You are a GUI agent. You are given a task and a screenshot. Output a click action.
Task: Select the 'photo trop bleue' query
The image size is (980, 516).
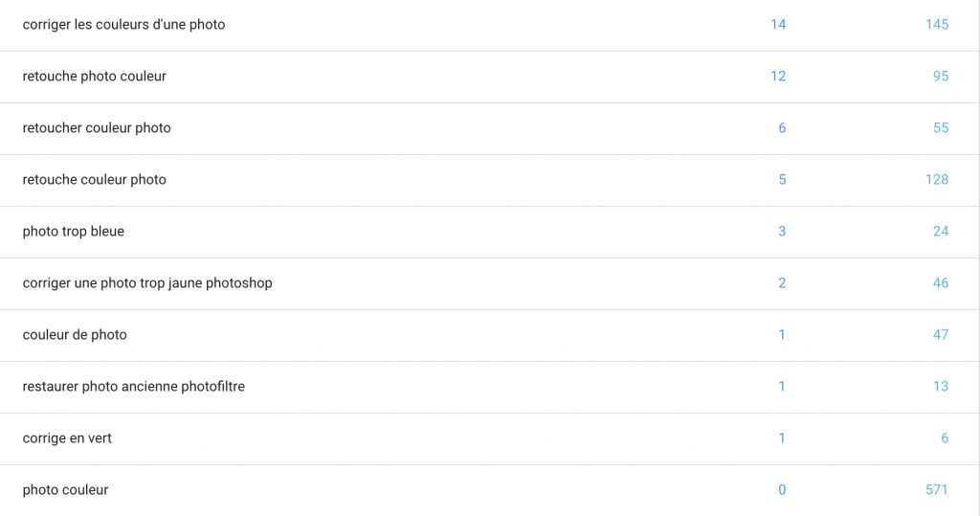(73, 231)
